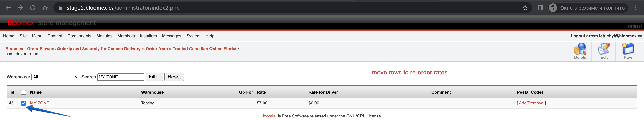
Task: Open the Components menu
Action: [79, 36]
